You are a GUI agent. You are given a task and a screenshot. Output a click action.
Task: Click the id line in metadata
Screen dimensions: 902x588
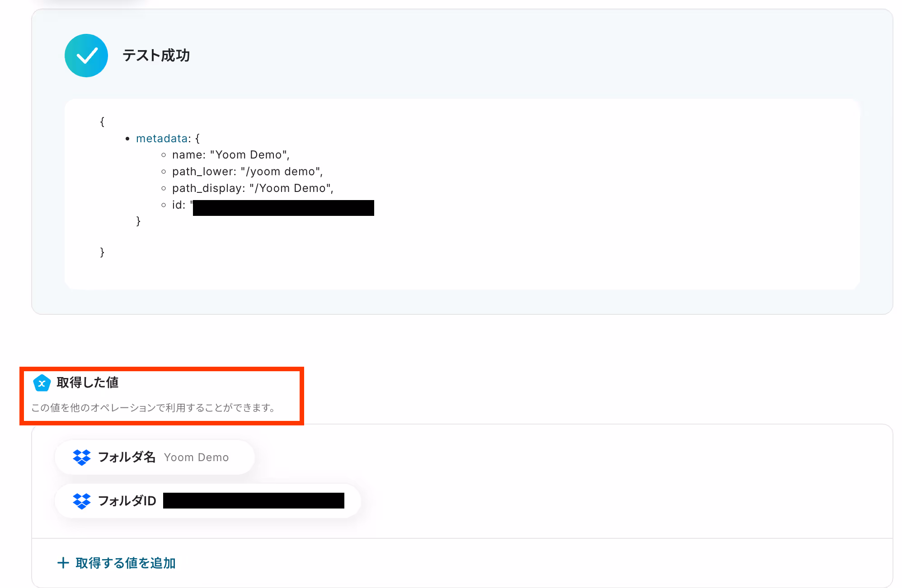pos(179,205)
